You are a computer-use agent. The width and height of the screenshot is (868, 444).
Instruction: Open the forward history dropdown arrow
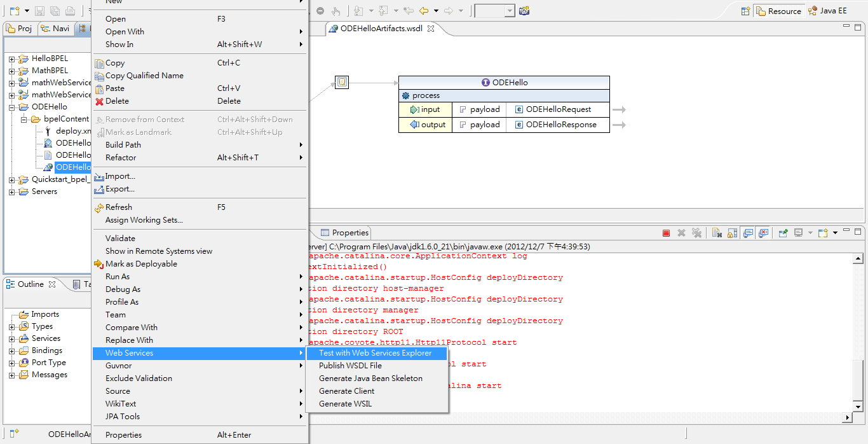[461, 11]
